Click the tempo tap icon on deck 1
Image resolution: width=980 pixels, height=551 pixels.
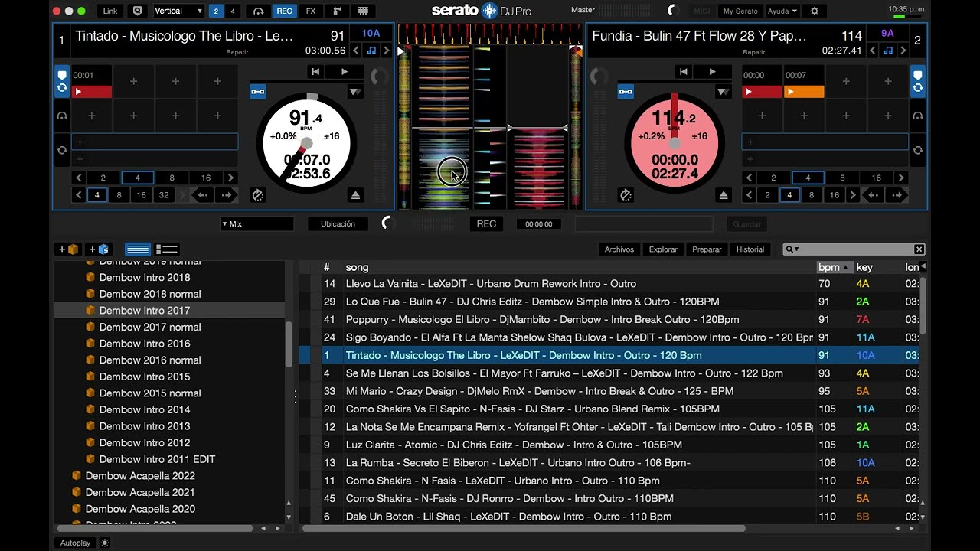[258, 195]
